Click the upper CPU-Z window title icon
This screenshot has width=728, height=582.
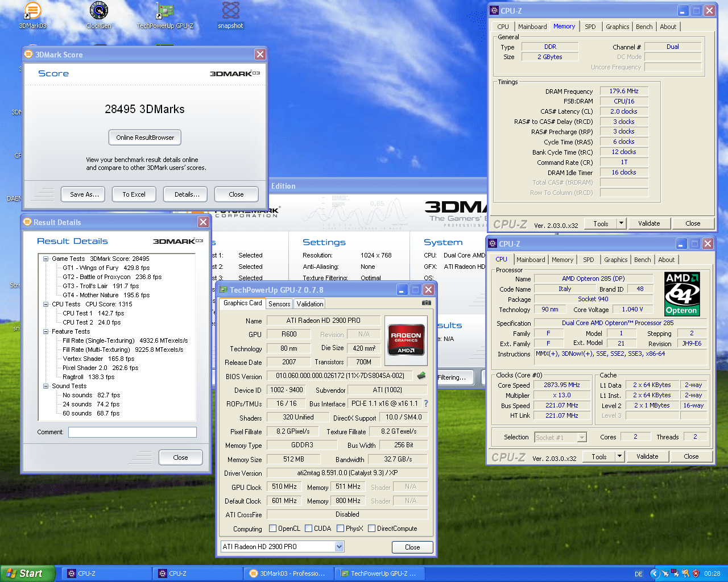pyautogui.click(x=494, y=11)
